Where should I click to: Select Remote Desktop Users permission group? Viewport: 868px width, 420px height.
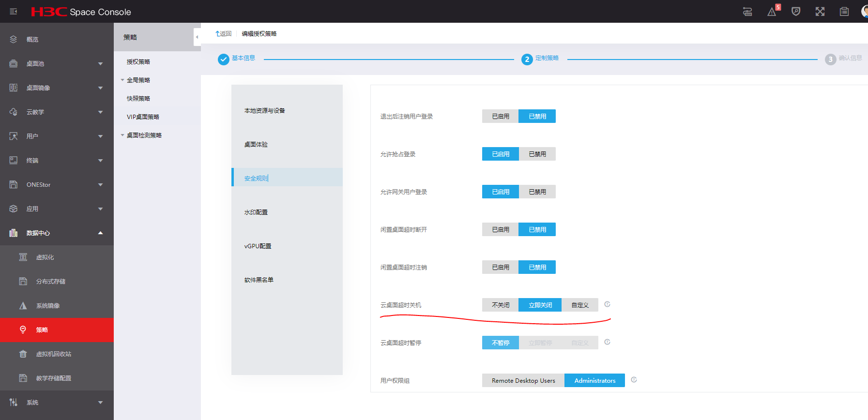(523, 380)
